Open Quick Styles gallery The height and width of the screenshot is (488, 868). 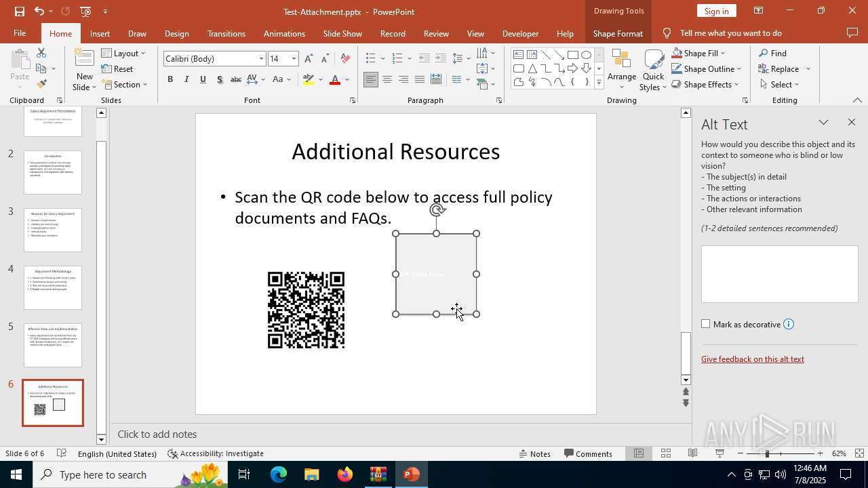pos(653,70)
